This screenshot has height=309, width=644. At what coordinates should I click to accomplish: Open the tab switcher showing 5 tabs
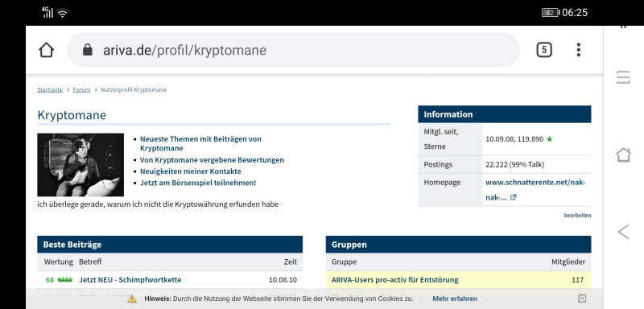(544, 50)
